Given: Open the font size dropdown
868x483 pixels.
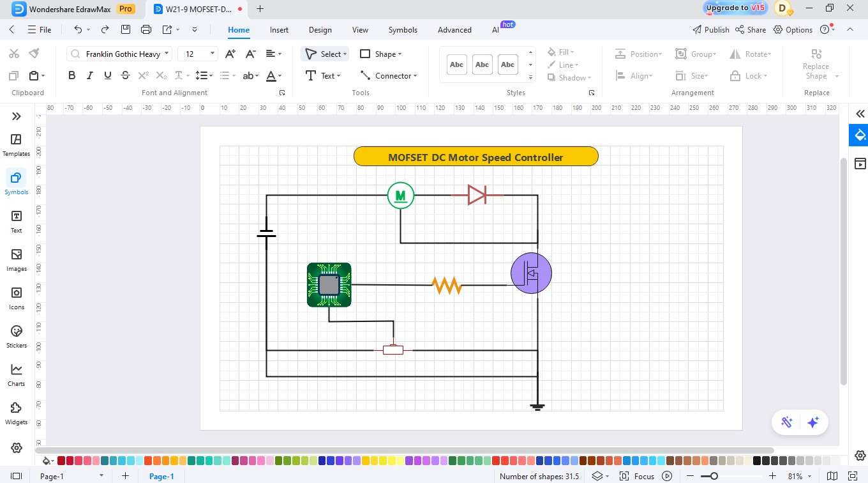Looking at the screenshot, I should 211,54.
